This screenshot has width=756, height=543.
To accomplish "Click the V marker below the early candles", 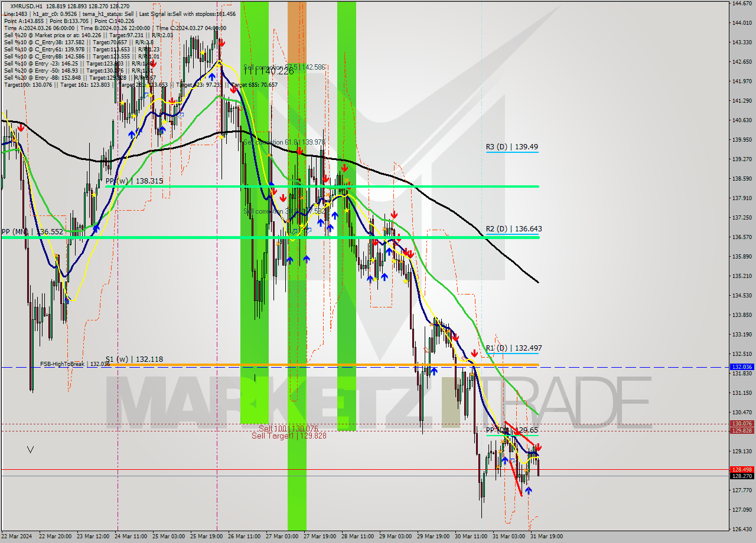I will (30, 450).
